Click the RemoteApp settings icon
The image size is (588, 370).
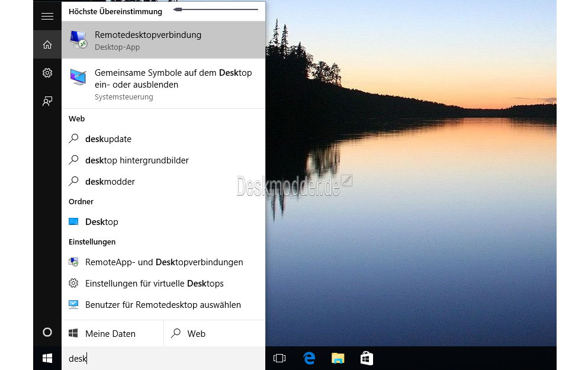[x=73, y=262]
